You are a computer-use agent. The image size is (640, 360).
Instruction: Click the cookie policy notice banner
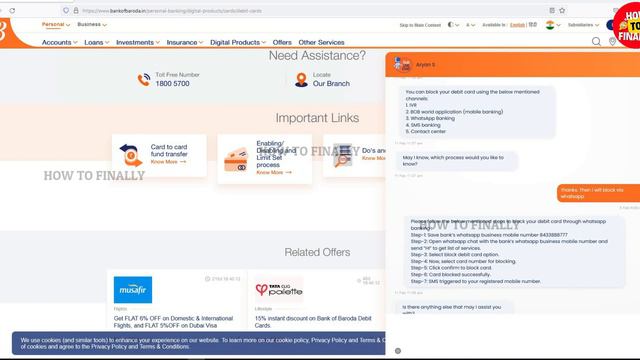(x=199, y=343)
